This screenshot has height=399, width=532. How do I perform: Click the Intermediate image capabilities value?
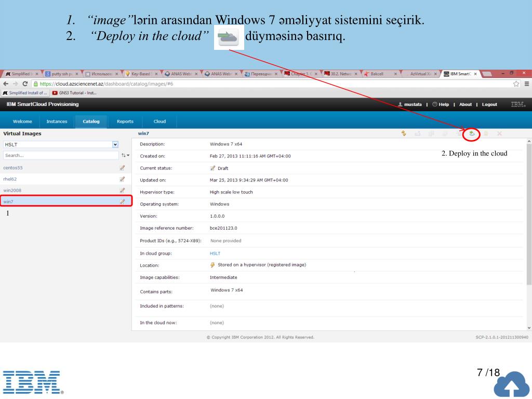click(223, 277)
